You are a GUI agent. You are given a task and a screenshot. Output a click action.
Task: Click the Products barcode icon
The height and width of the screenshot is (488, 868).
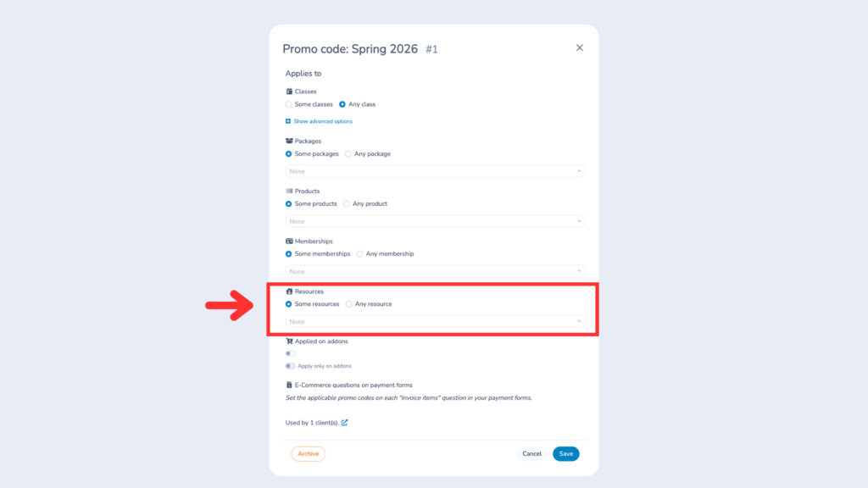point(289,191)
